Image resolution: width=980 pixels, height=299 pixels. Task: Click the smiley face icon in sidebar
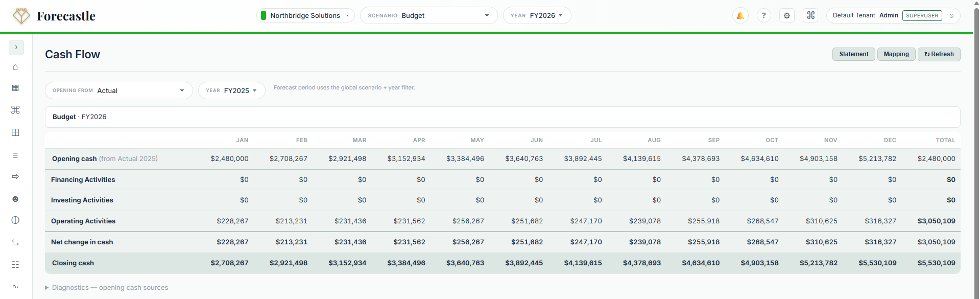(15, 199)
